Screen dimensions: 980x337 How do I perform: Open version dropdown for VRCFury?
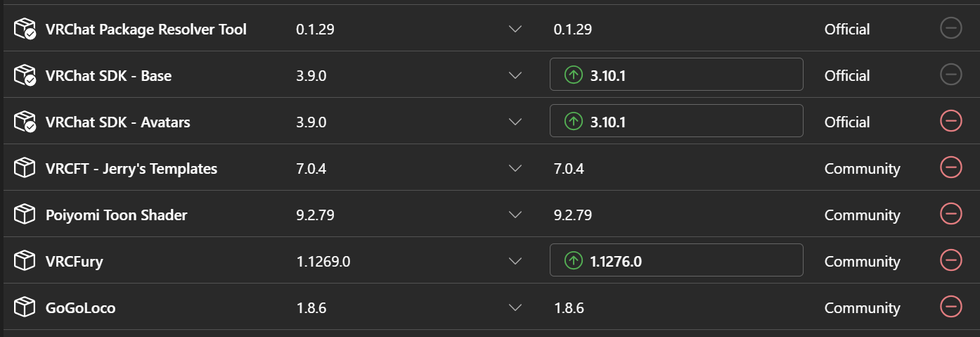click(x=515, y=261)
